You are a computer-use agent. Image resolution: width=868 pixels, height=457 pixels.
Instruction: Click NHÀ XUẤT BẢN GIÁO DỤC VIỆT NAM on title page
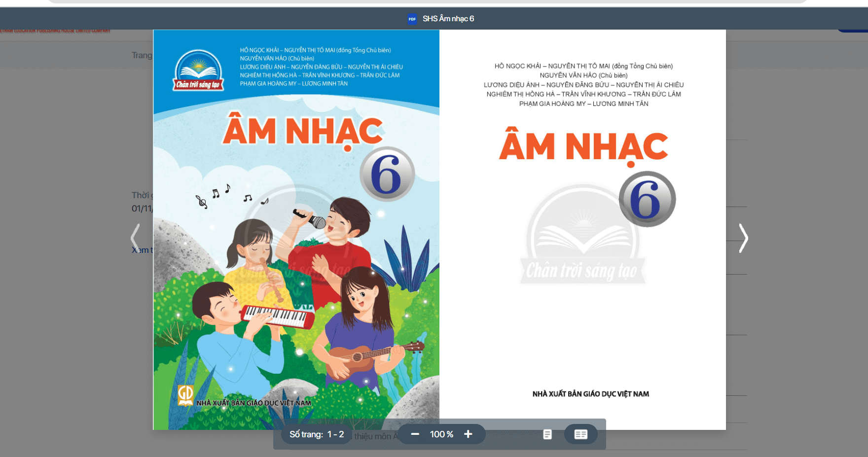click(591, 394)
